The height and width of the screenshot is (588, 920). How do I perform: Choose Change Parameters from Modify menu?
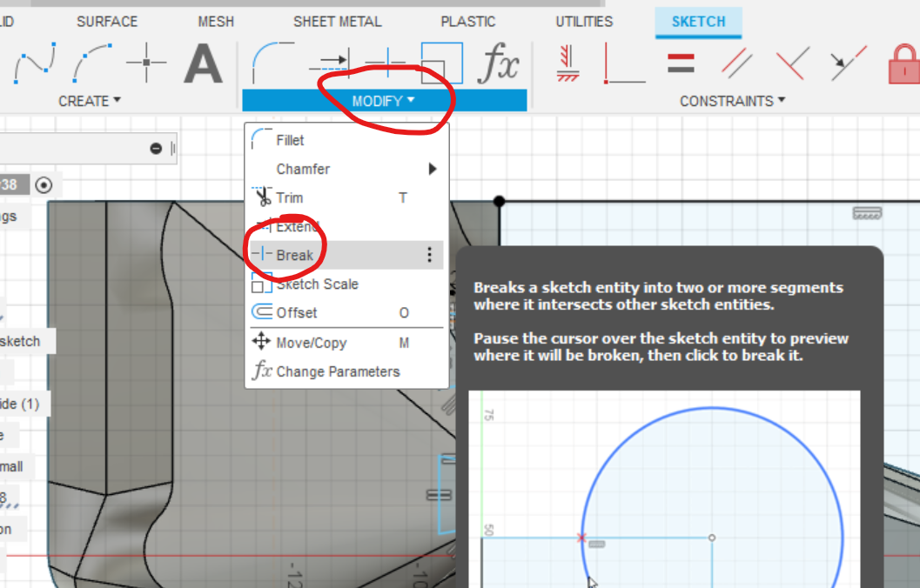pyautogui.click(x=346, y=371)
